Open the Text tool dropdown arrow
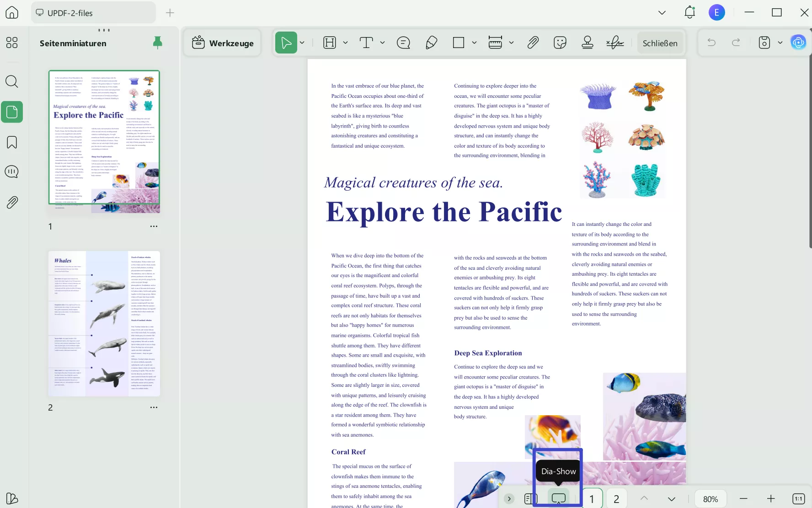Screen dimensions: 812x508 click(383, 43)
